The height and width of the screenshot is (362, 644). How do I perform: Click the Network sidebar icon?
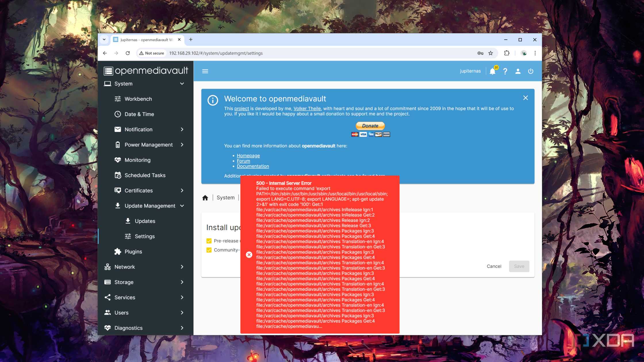108,267
